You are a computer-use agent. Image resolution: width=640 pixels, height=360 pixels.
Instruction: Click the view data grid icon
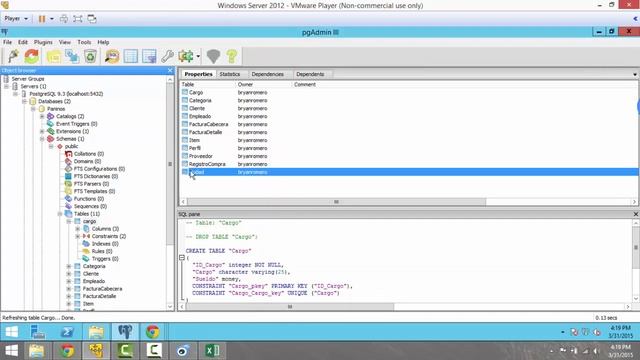[131, 56]
